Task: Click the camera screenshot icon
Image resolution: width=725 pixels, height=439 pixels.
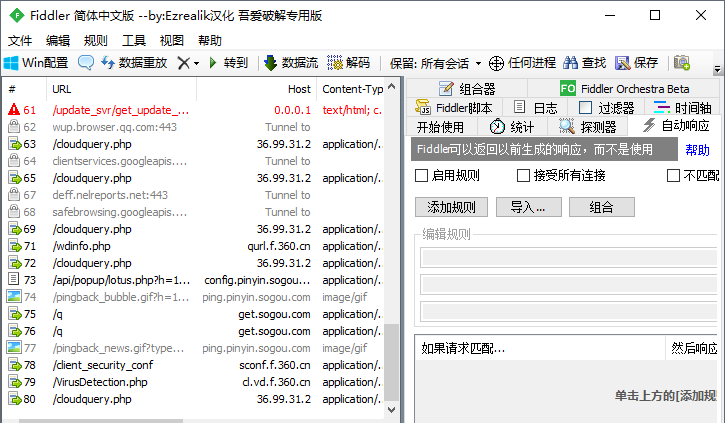Action: click(x=682, y=62)
